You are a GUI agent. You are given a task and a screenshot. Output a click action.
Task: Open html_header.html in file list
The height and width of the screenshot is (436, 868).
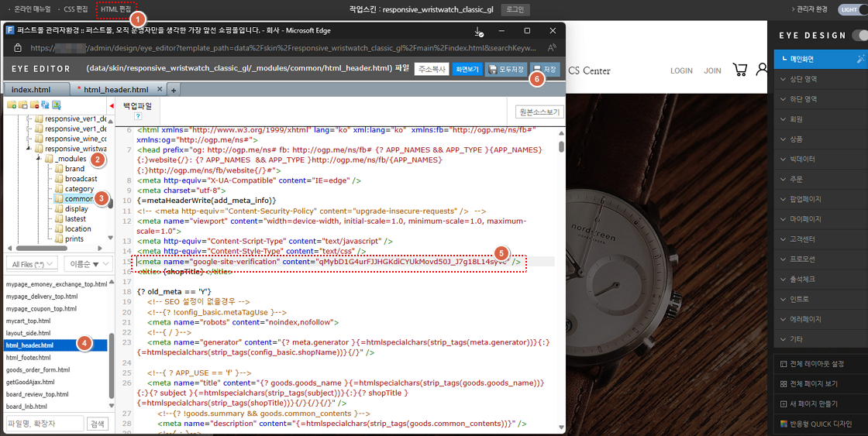[55, 345]
